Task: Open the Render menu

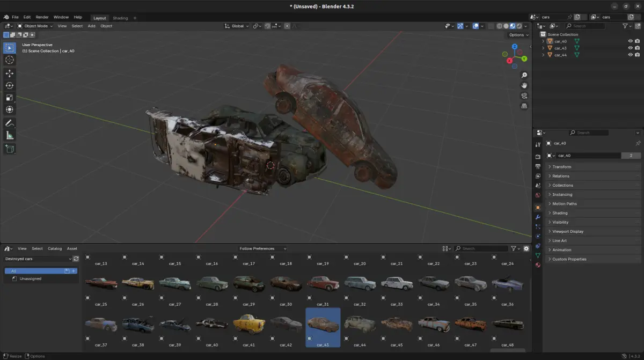Action: [42, 17]
